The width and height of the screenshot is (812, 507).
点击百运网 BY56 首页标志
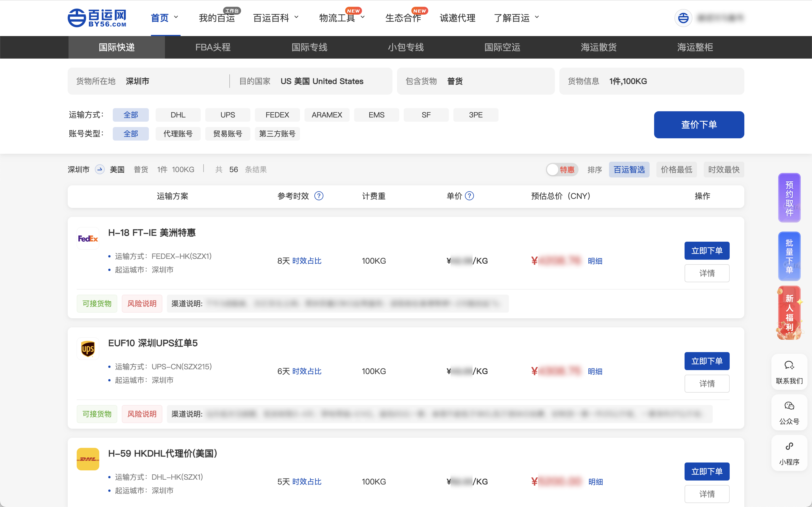pos(97,17)
